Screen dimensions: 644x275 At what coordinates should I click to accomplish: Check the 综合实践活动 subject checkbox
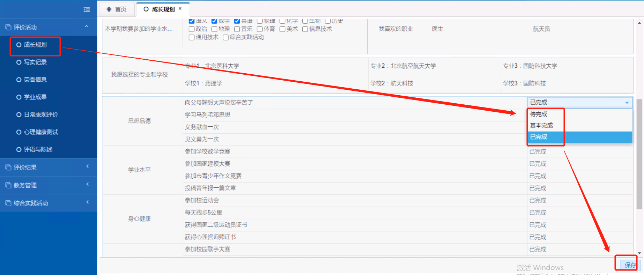point(225,37)
